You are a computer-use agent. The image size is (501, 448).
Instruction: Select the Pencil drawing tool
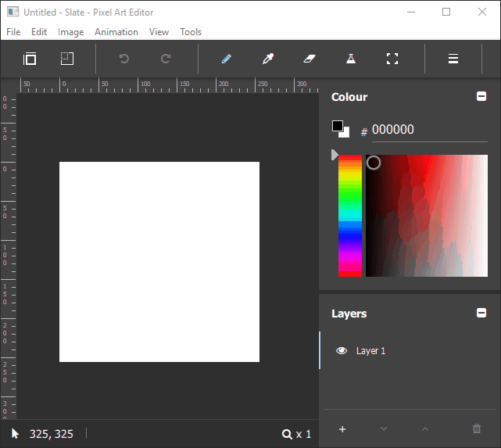coord(226,59)
